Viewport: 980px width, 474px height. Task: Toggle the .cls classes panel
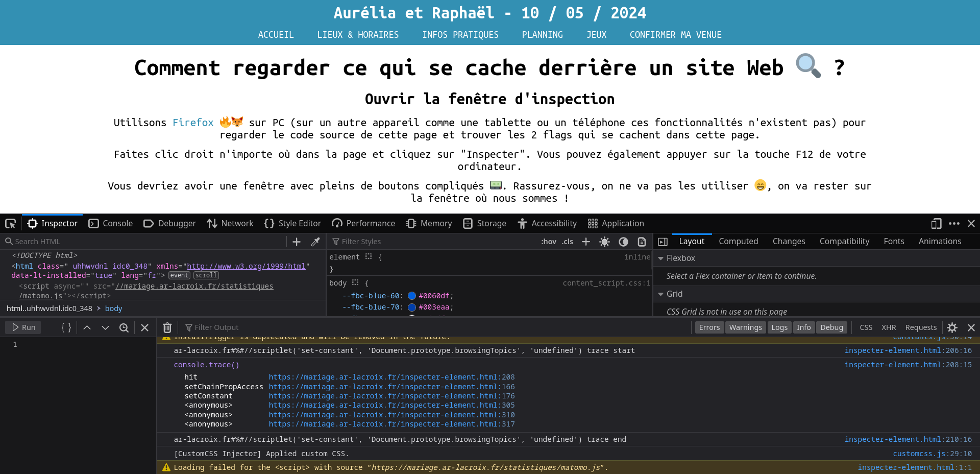point(568,242)
